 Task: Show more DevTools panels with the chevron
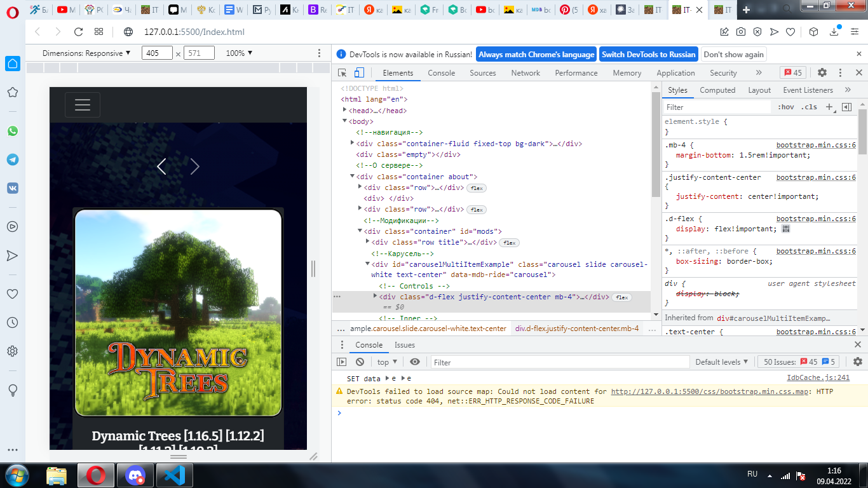point(758,73)
